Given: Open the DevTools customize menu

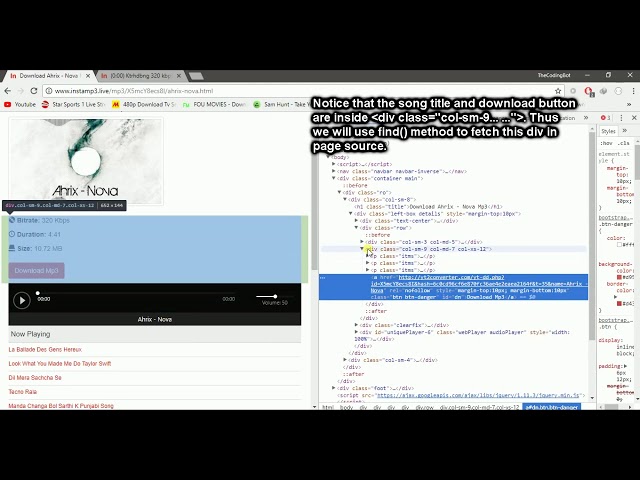Looking at the screenshot, I should click(622, 118).
